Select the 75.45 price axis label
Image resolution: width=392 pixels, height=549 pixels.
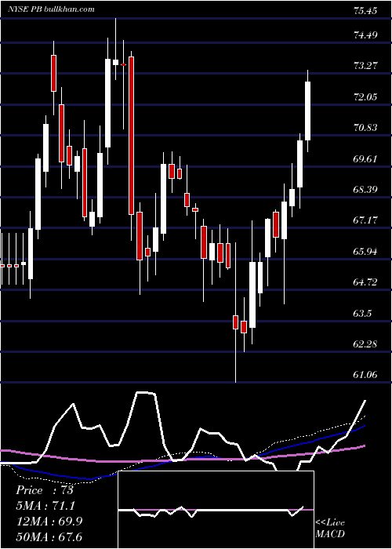coord(365,11)
